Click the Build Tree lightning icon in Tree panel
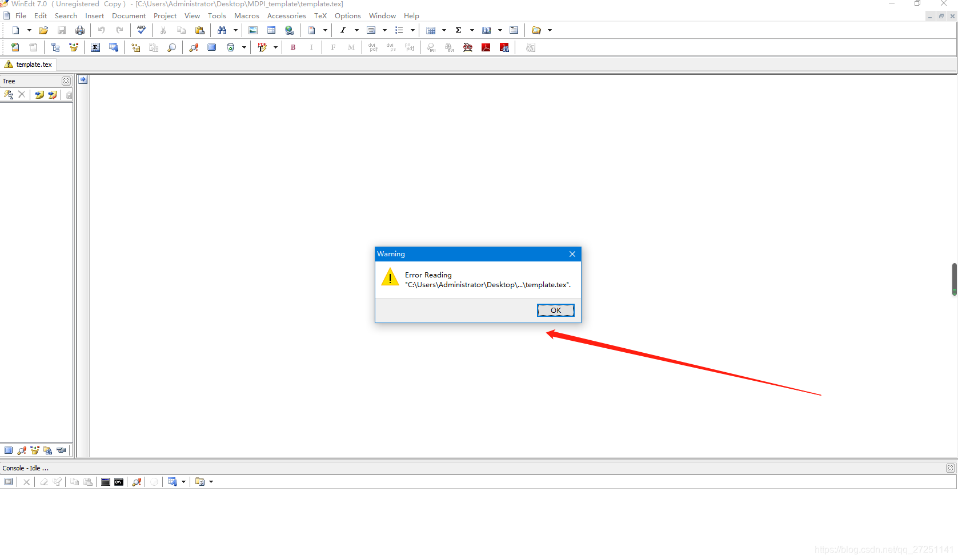The width and height of the screenshot is (958, 560). [9, 95]
